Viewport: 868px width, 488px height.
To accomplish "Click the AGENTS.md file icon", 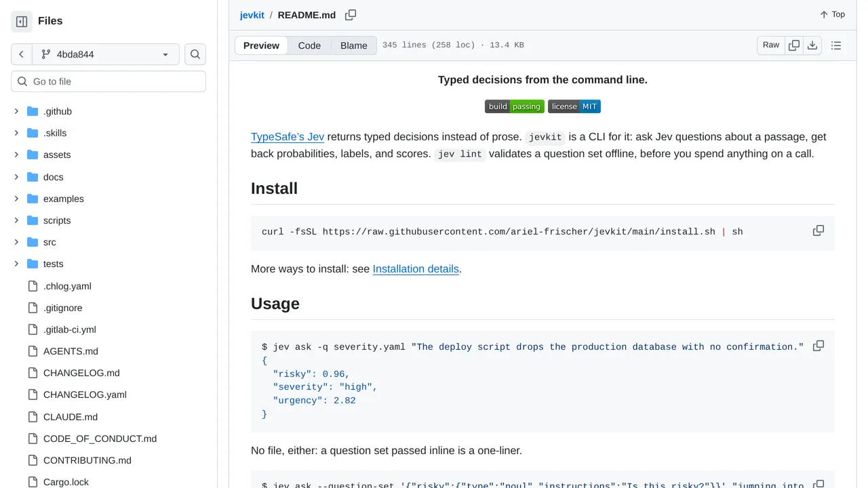I will click(33, 351).
